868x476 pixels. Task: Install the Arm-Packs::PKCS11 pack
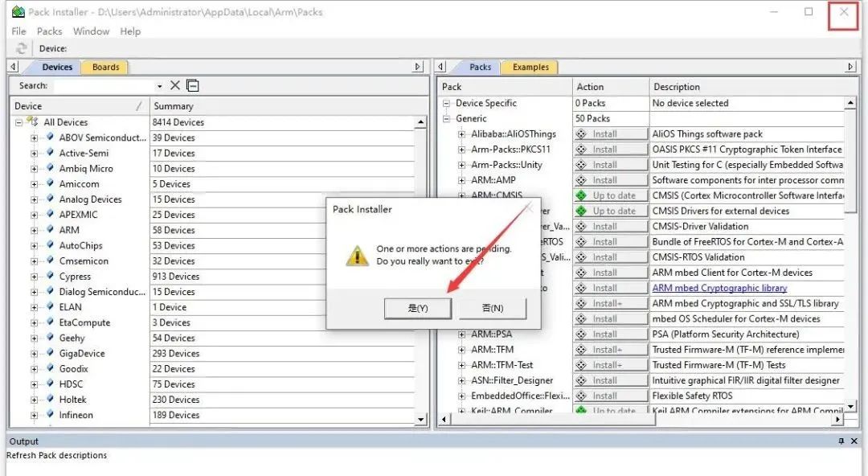click(611, 150)
